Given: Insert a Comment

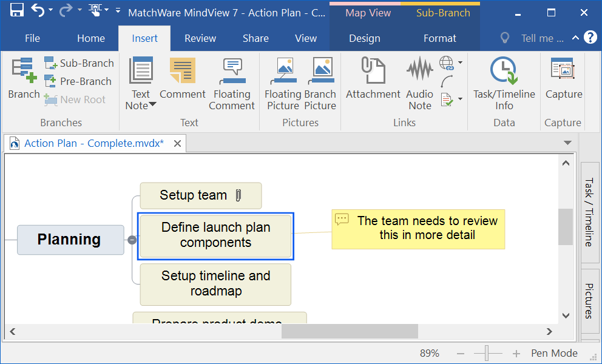Looking at the screenshot, I should pos(183,78).
